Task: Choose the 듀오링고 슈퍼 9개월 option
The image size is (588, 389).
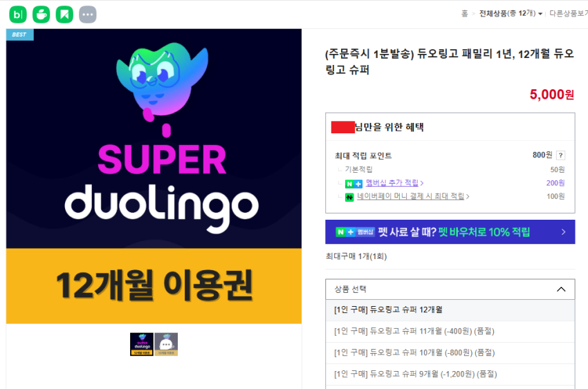Action: click(x=450, y=374)
